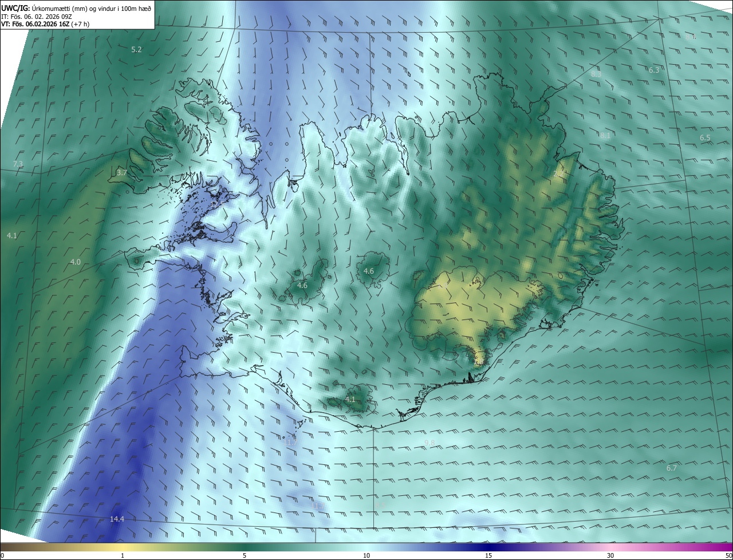Click the 6.5 value label
The height and width of the screenshot is (560, 733).
tap(705, 138)
